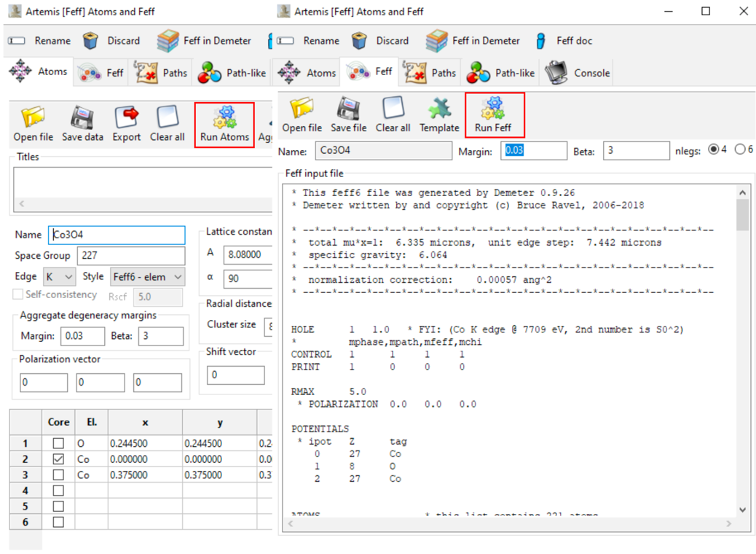Tick Core checkbox for row 3 Co
Screen dimensions: 756x554
coord(58,475)
